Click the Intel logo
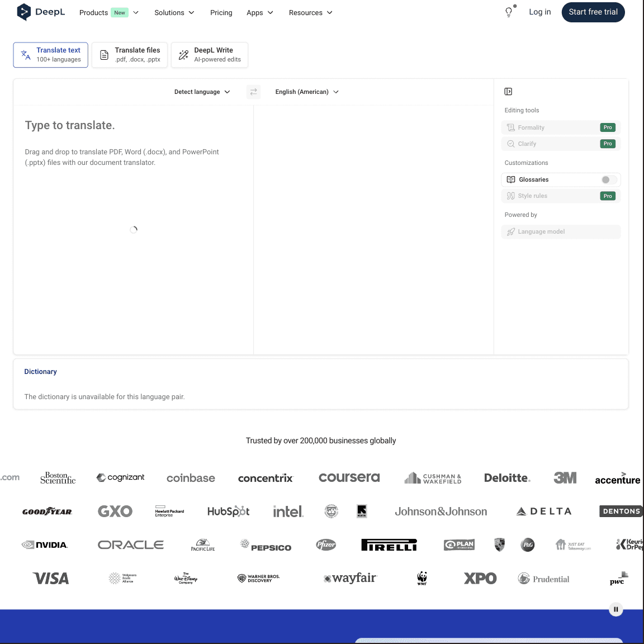The image size is (644, 644). pyautogui.click(x=288, y=512)
